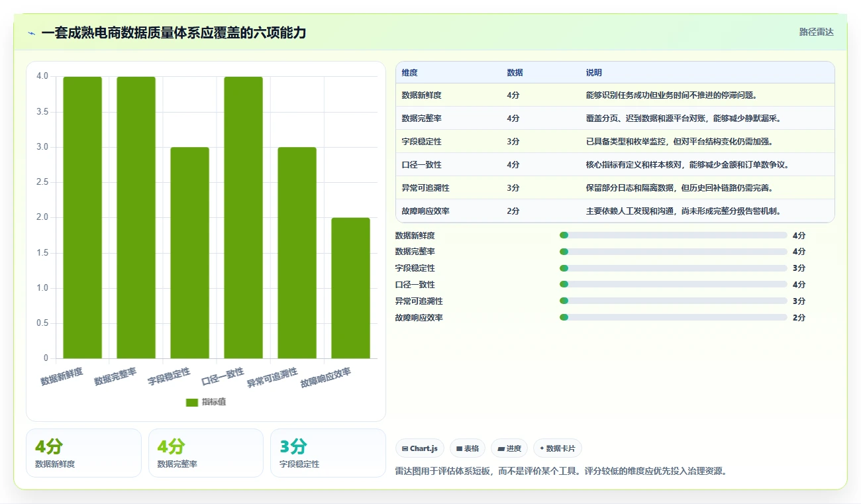Viewport: 861px width, 504px height.
Task: Click the 进度 tag button
Action: click(x=509, y=448)
